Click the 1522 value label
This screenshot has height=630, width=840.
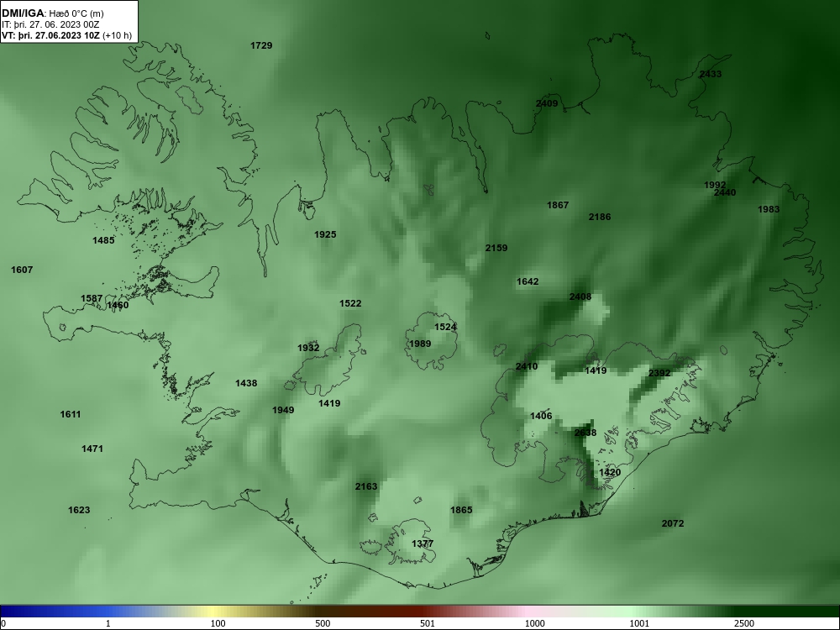tap(350, 303)
